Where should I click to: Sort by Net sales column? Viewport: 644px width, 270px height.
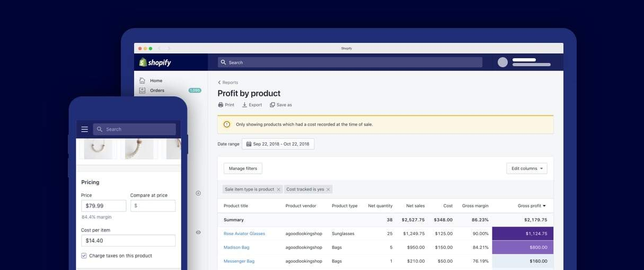click(416, 206)
